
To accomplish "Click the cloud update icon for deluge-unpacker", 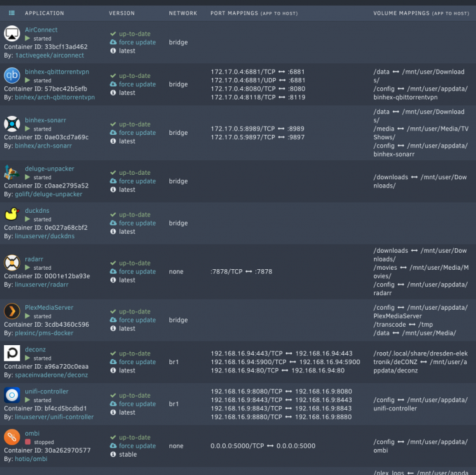I will [113, 180].
